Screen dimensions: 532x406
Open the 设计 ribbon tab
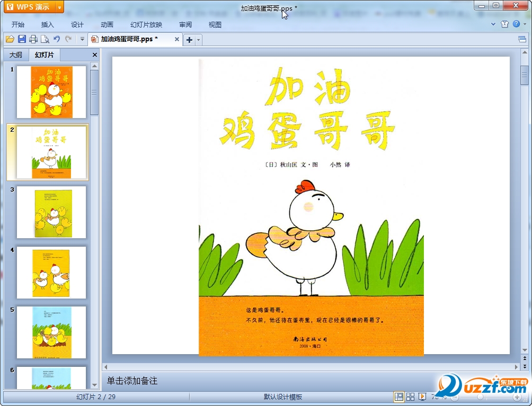[x=77, y=25]
